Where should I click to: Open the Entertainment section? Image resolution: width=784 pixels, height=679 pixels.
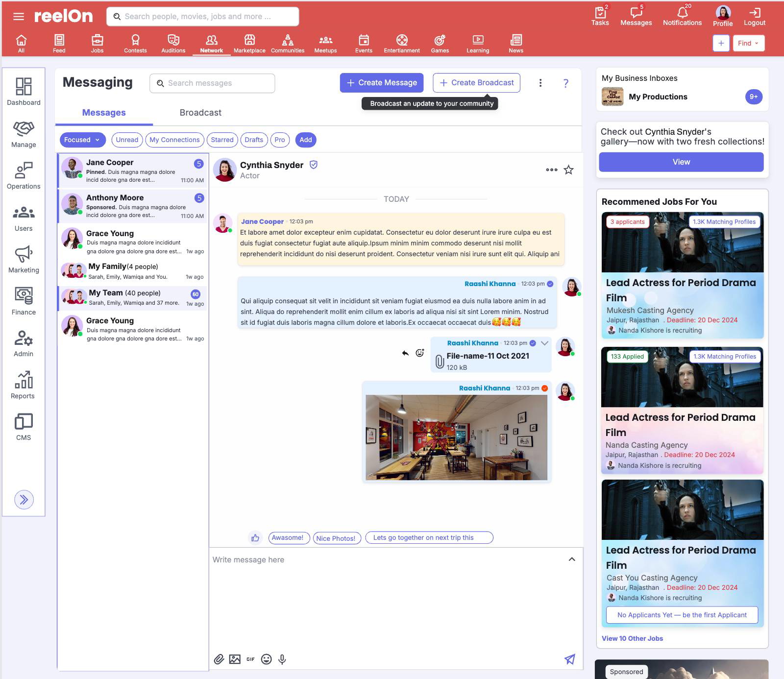pos(402,43)
